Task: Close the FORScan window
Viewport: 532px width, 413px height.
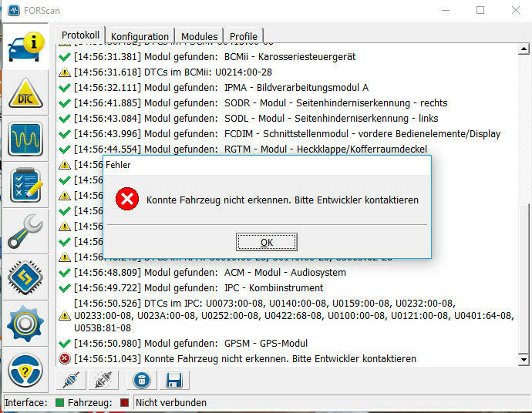Action: (515, 10)
